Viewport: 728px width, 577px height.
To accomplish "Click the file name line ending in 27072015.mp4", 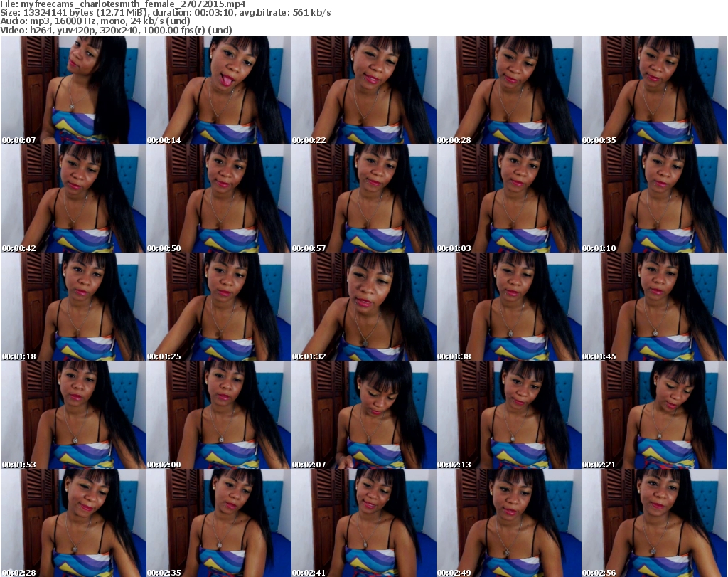I will pos(123,4).
